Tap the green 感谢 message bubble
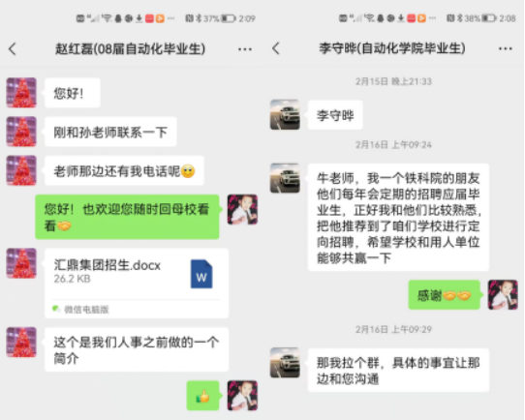The image size is (525, 420). click(444, 295)
